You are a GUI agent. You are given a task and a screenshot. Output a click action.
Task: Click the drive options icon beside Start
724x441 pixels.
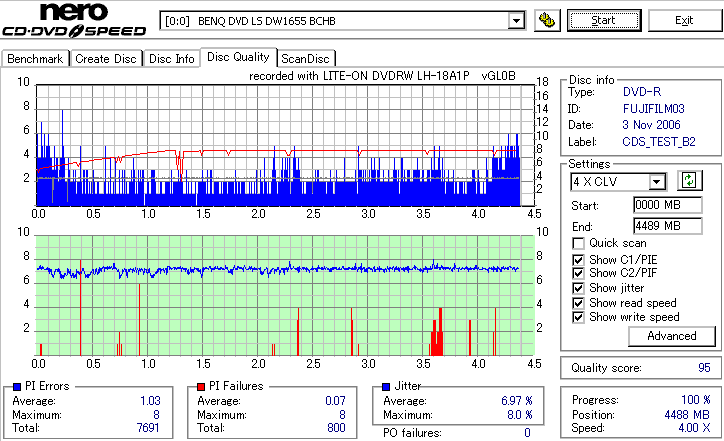(x=547, y=21)
